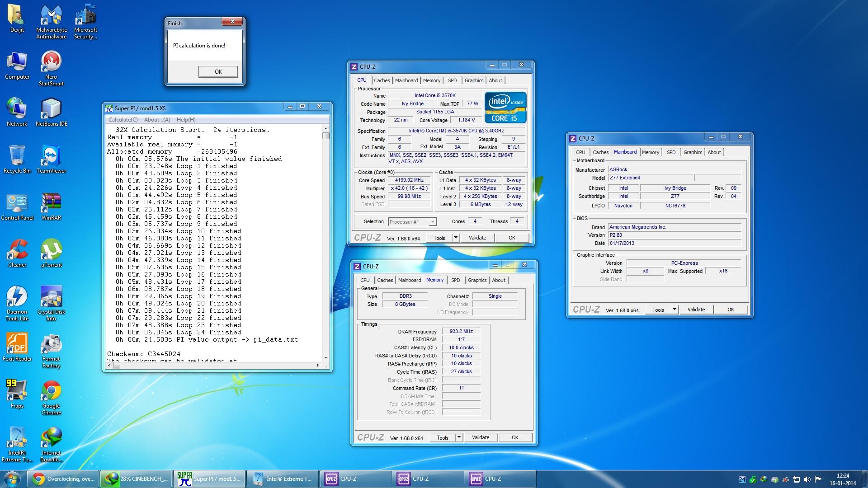Image resolution: width=868 pixels, height=488 pixels.
Task: Click Tools button in CPU tab window
Action: (439, 238)
